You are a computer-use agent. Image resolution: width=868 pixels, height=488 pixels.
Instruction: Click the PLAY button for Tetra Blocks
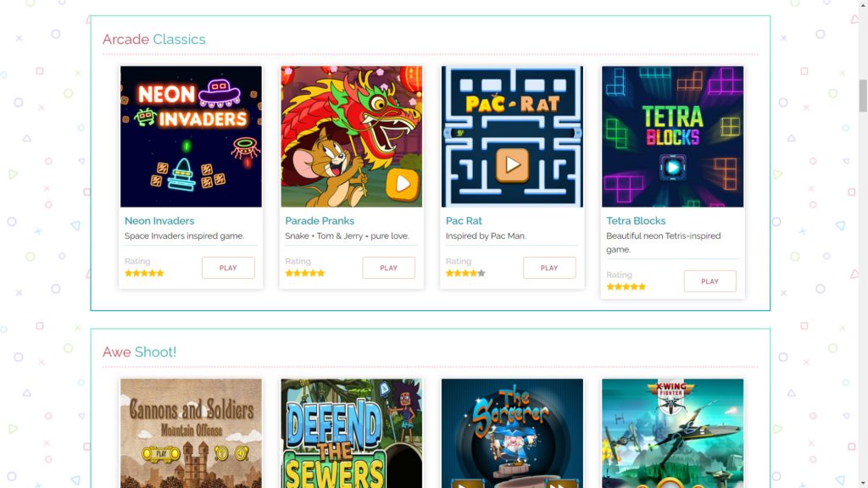click(709, 281)
